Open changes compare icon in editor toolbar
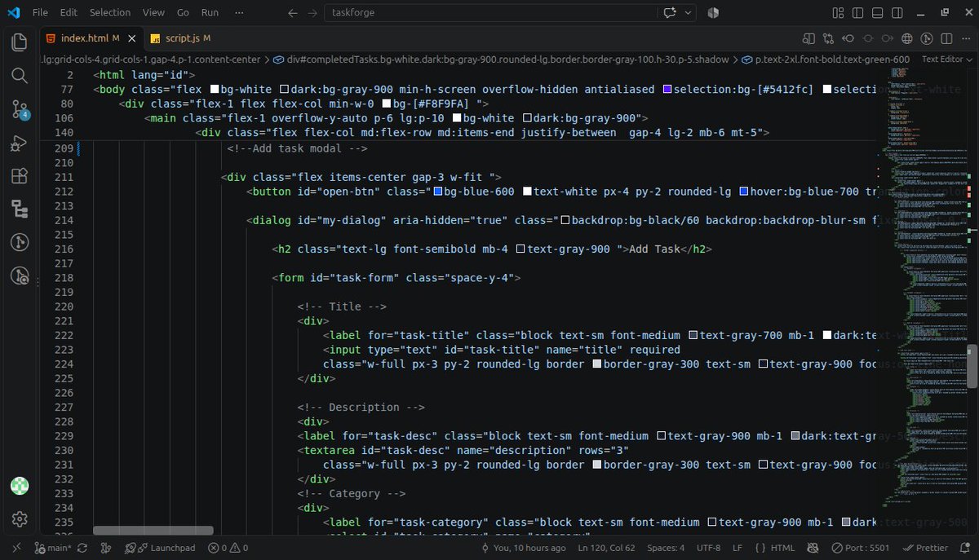Image resolution: width=979 pixels, height=560 pixels. (828, 38)
